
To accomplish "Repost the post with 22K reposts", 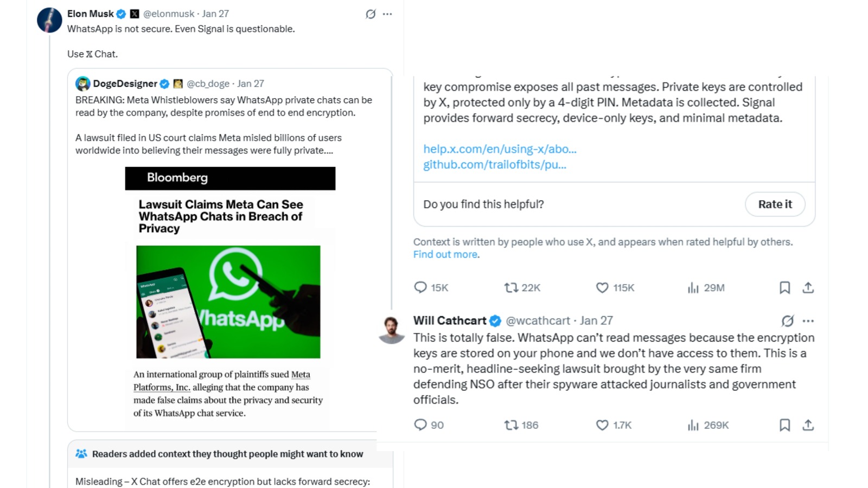I will [511, 287].
